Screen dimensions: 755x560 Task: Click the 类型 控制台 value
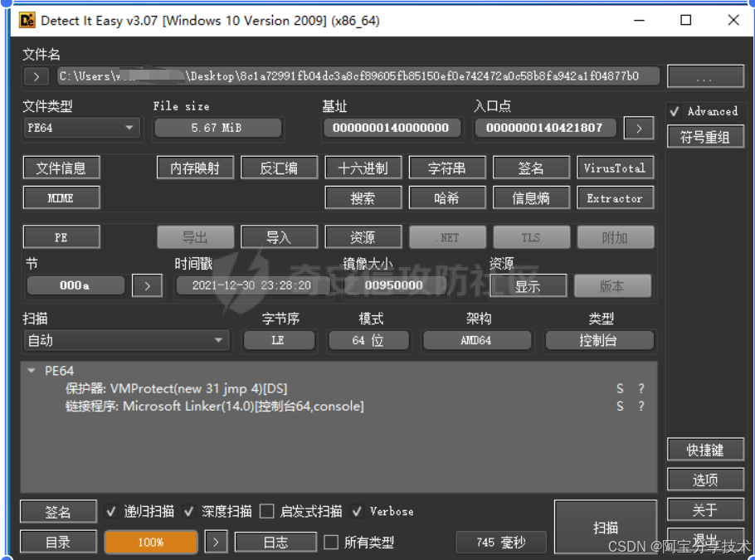[x=598, y=340]
